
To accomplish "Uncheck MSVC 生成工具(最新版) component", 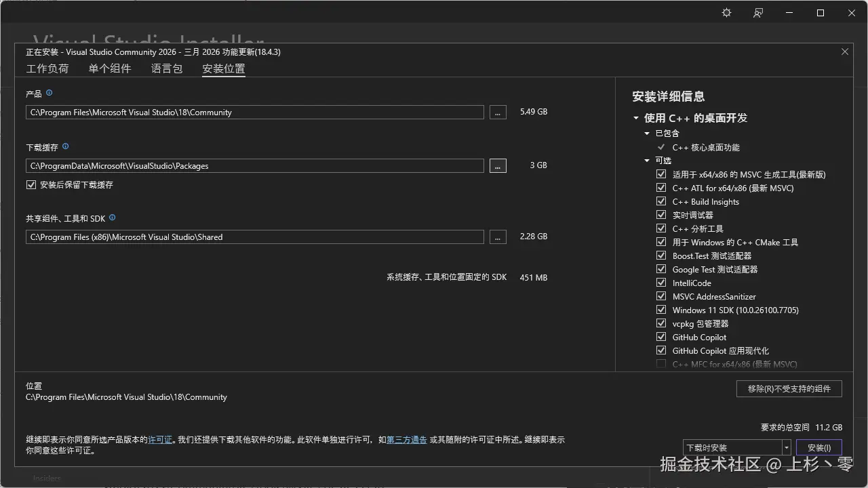I will tap(661, 174).
